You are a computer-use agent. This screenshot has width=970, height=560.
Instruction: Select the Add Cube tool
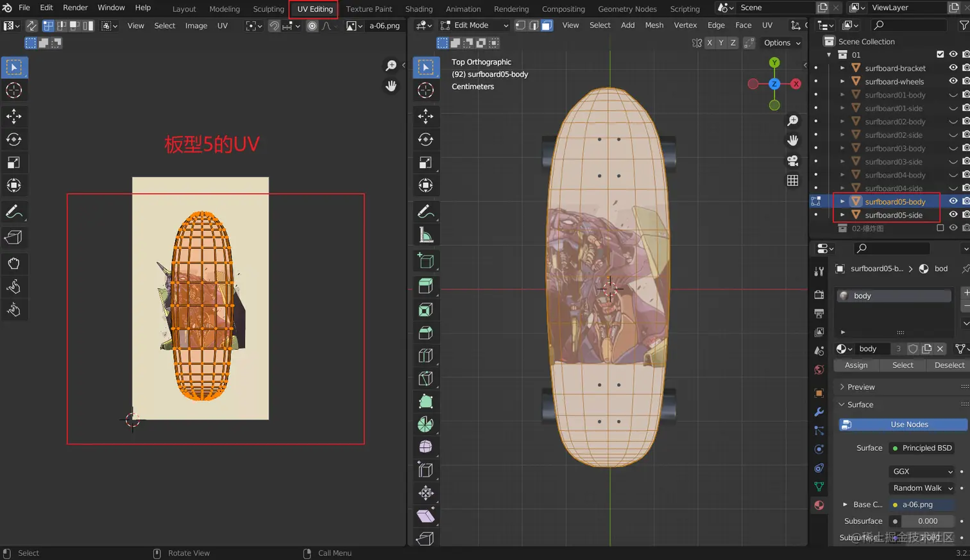coord(425,260)
